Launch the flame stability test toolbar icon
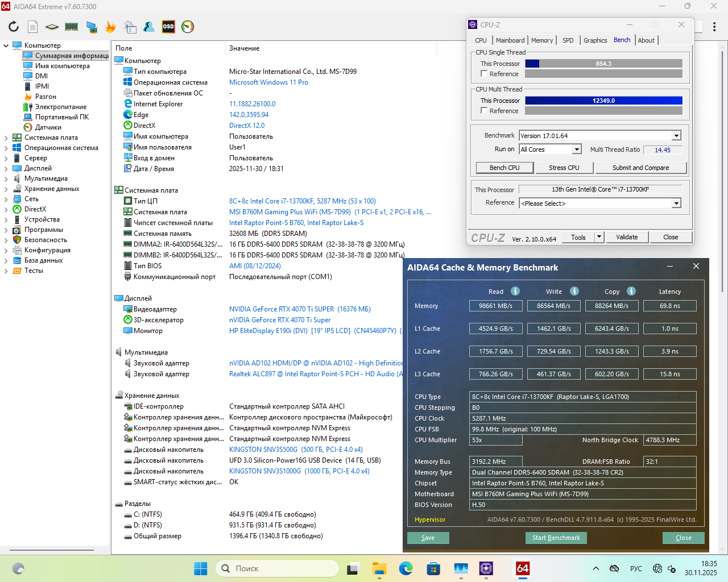 (x=110, y=27)
